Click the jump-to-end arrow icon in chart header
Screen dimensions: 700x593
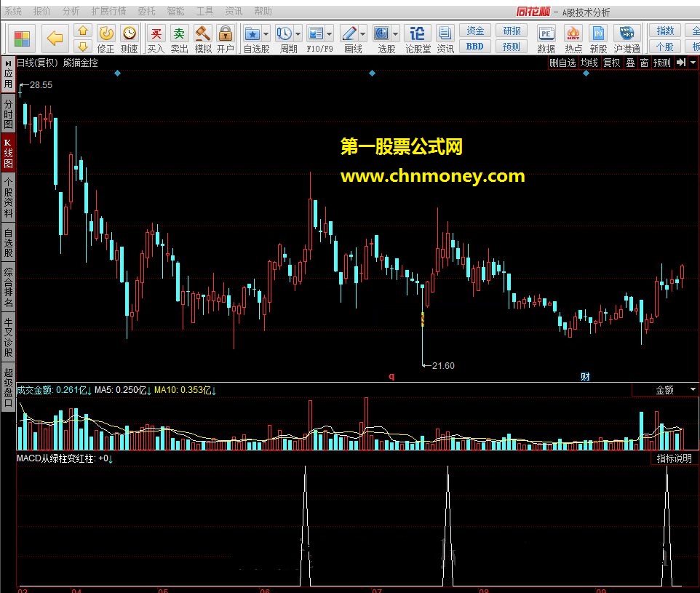(x=681, y=63)
